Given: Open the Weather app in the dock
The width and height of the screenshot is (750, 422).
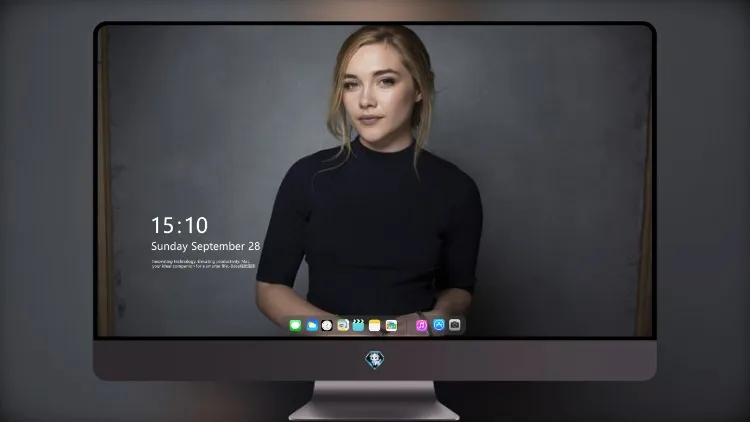Looking at the screenshot, I should click(312, 326).
